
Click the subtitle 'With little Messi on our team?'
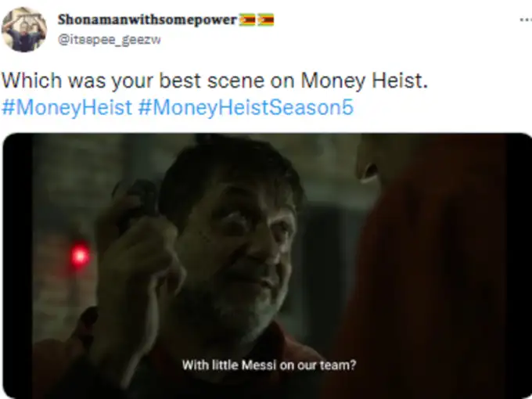(x=269, y=365)
